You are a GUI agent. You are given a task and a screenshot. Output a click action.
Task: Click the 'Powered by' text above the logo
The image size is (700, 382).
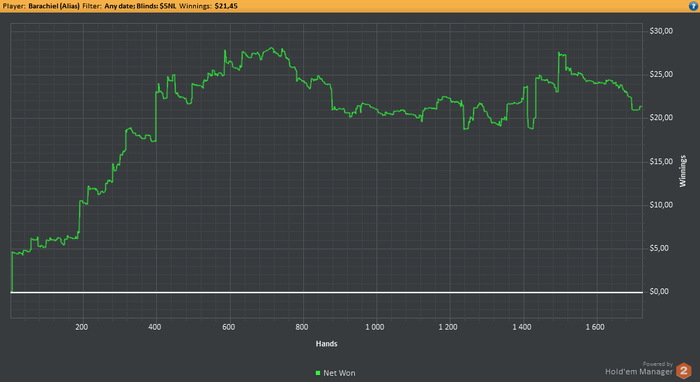658,364
